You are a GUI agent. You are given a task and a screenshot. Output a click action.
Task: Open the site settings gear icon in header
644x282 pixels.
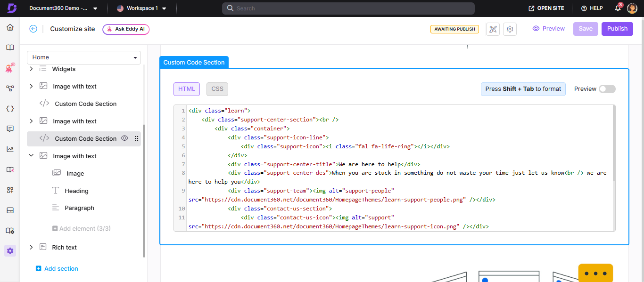[510, 29]
